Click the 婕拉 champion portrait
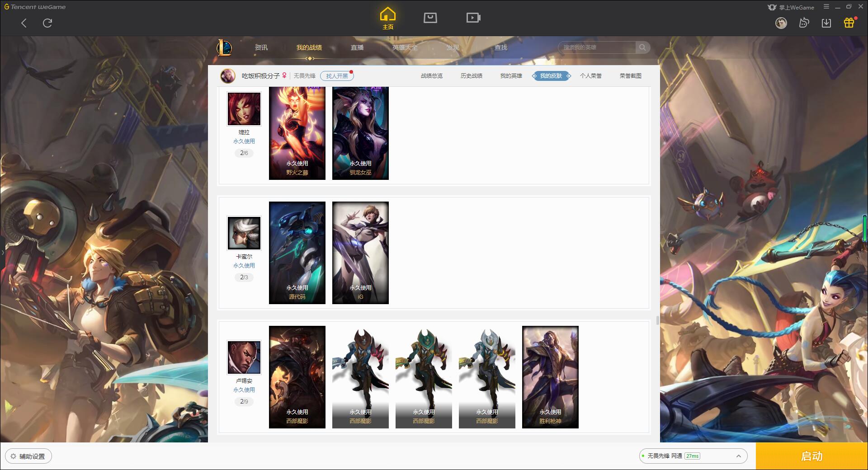 tap(244, 109)
